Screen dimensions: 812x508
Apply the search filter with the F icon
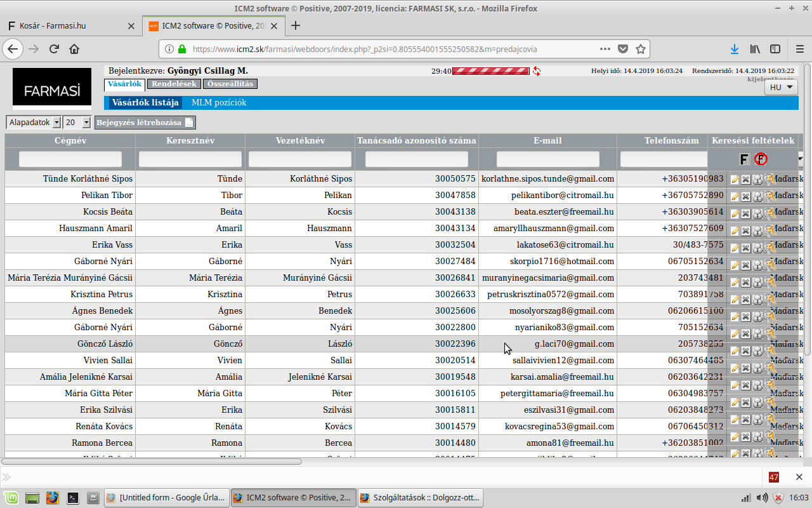745,159
